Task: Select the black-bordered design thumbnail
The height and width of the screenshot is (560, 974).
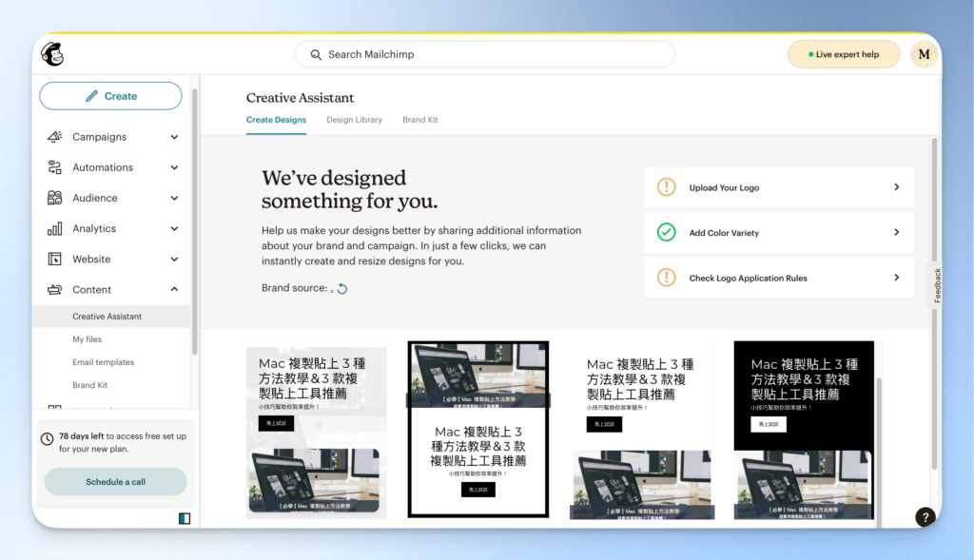Action: click(x=477, y=429)
